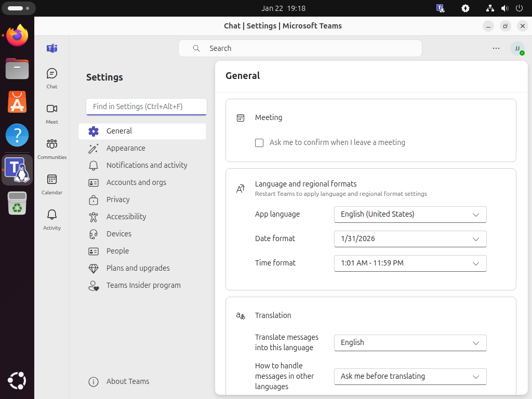
Task: Open About Teams
Action: click(x=127, y=381)
